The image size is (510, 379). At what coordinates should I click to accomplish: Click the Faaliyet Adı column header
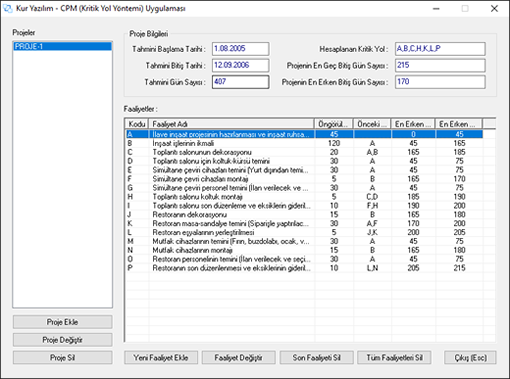231,124
